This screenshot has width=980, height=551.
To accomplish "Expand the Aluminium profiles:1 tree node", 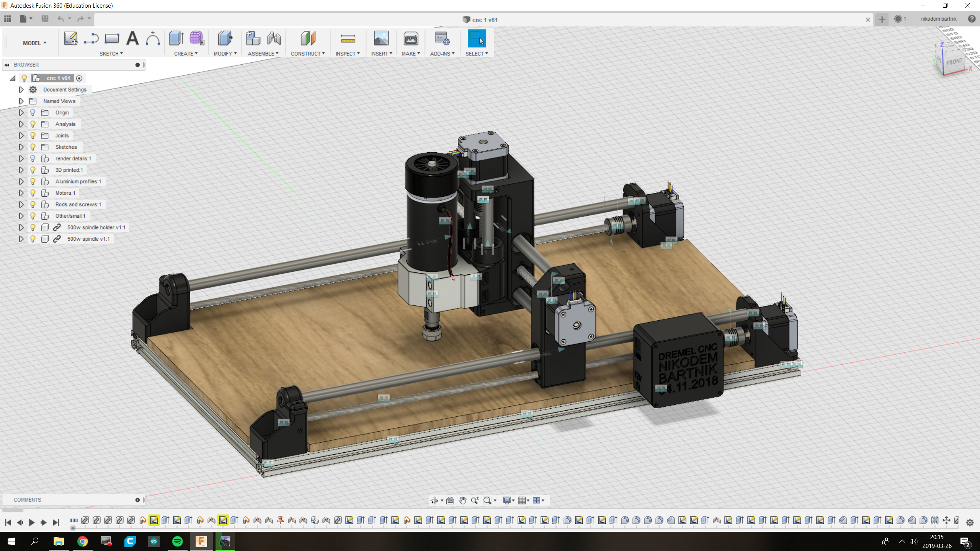I will click(x=21, y=181).
